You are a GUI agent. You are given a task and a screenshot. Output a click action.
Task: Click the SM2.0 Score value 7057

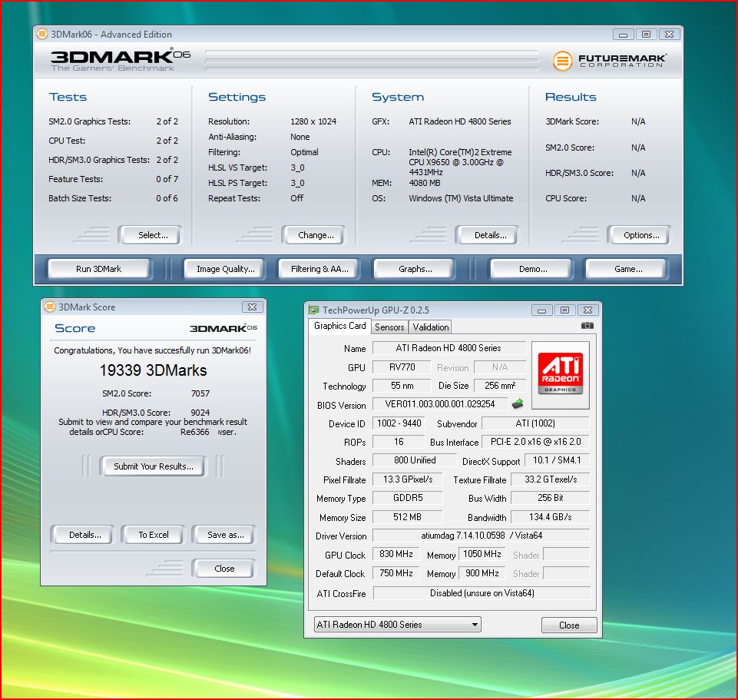pyautogui.click(x=200, y=393)
